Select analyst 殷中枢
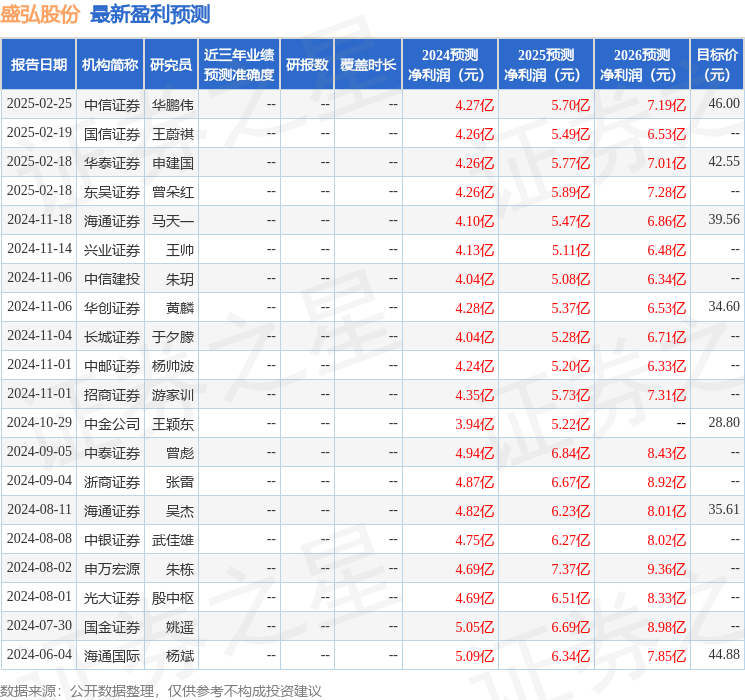Viewport: 745px width, 700px height. (x=172, y=597)
